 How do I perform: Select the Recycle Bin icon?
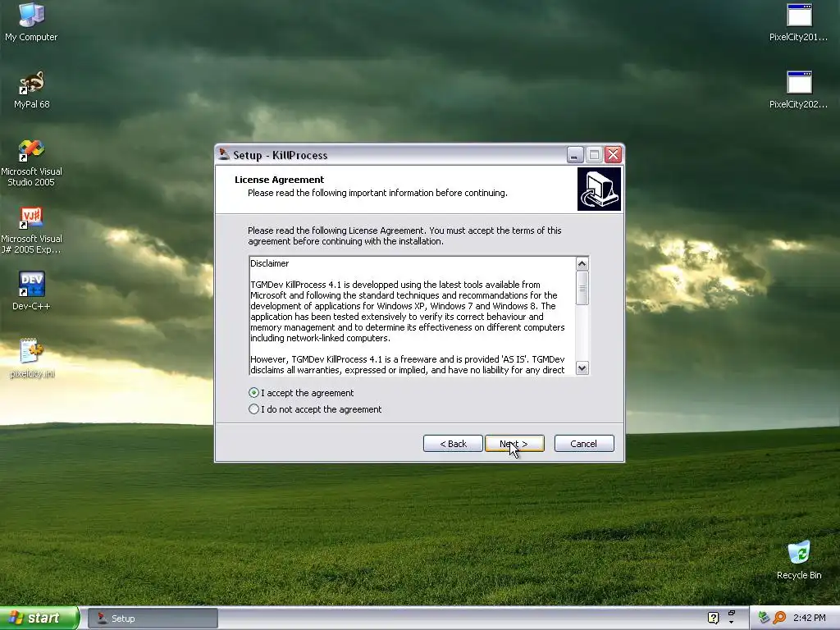pyautogui.click(x=799, y=560)
